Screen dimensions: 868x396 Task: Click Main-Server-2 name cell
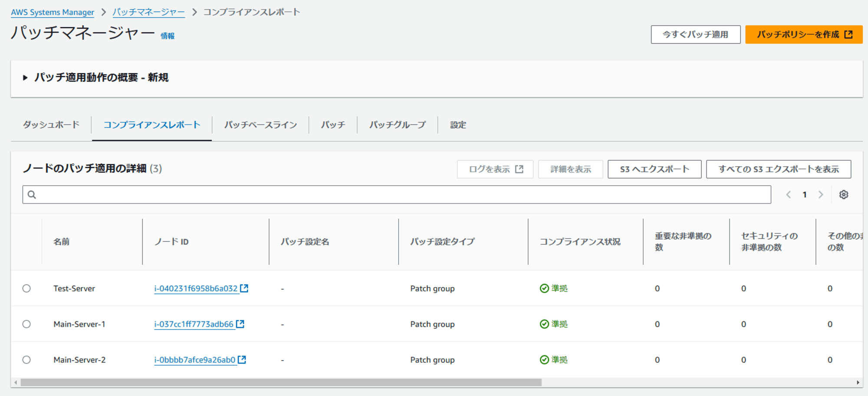click(79, 360)
